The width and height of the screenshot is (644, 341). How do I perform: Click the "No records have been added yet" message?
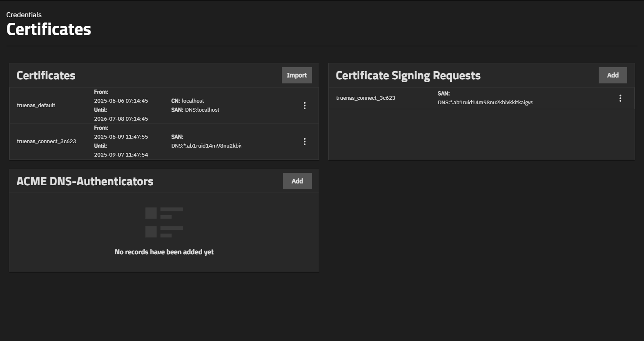164,252
